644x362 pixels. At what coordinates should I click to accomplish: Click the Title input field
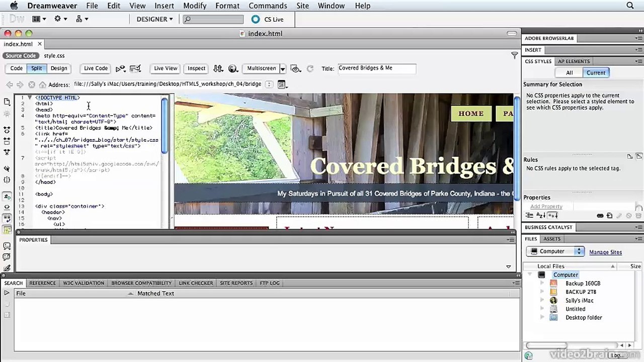click(376, 68)
